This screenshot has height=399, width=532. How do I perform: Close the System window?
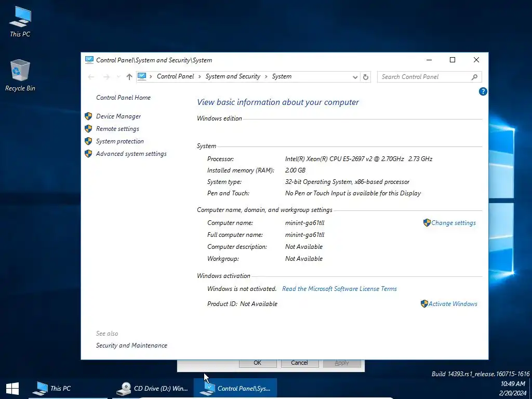coord(476,60)
